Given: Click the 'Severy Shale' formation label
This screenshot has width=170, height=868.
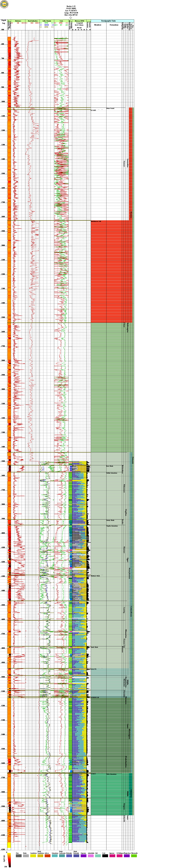Looking at the screenshot, I should click(x=110, y=520).
